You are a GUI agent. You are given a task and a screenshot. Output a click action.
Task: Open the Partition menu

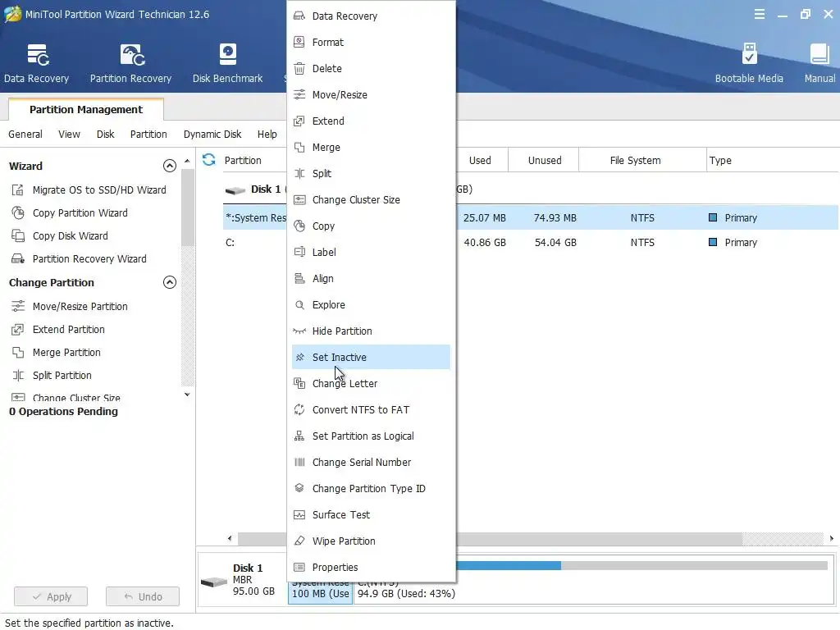[x=148, y=134]
